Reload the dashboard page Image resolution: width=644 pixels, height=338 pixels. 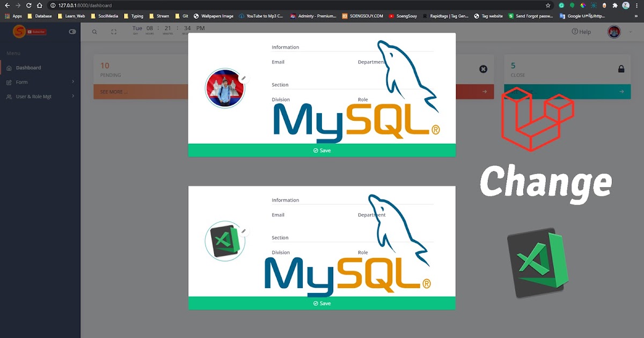(x=28, y=5)
